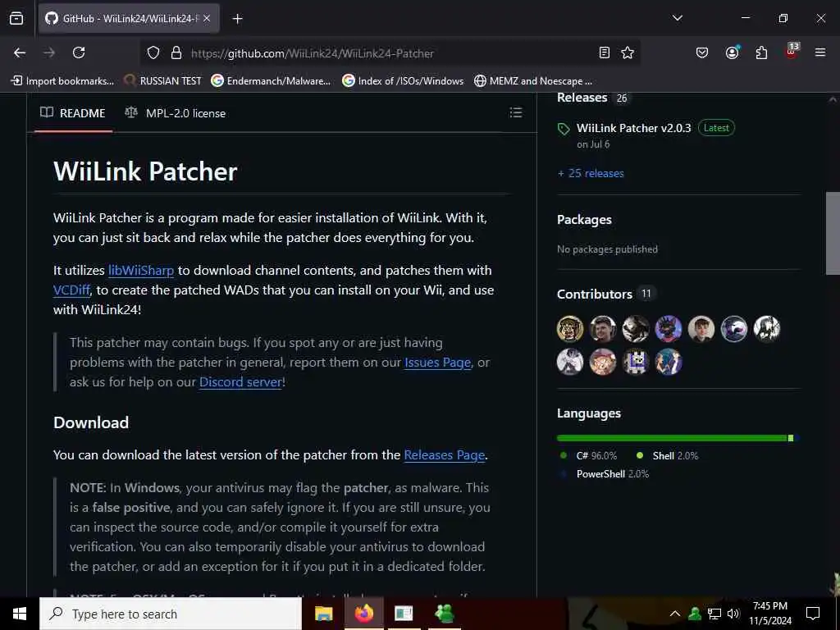840x630 pixels.
Task: Bookmark this page with the star icon
Action: pos(628,52)
